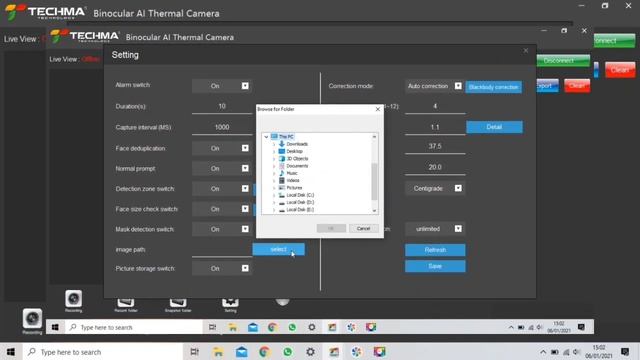
Task: Click Start button in inner mirrored taskbar
Action: click(55, 327)
